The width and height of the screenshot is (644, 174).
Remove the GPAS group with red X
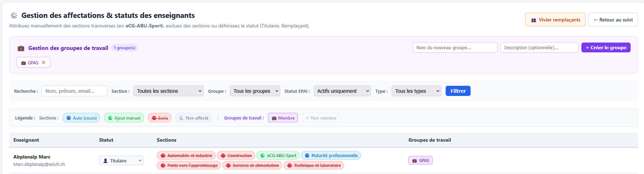click(x=44, y=63)
